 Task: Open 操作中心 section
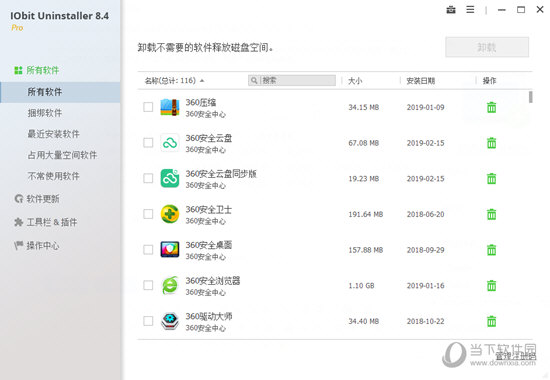(36, 246)
